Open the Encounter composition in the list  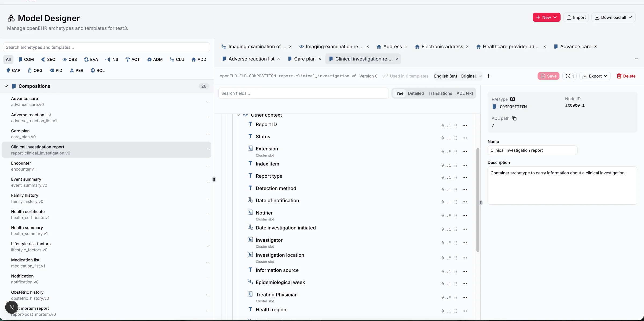coord(106,166)
